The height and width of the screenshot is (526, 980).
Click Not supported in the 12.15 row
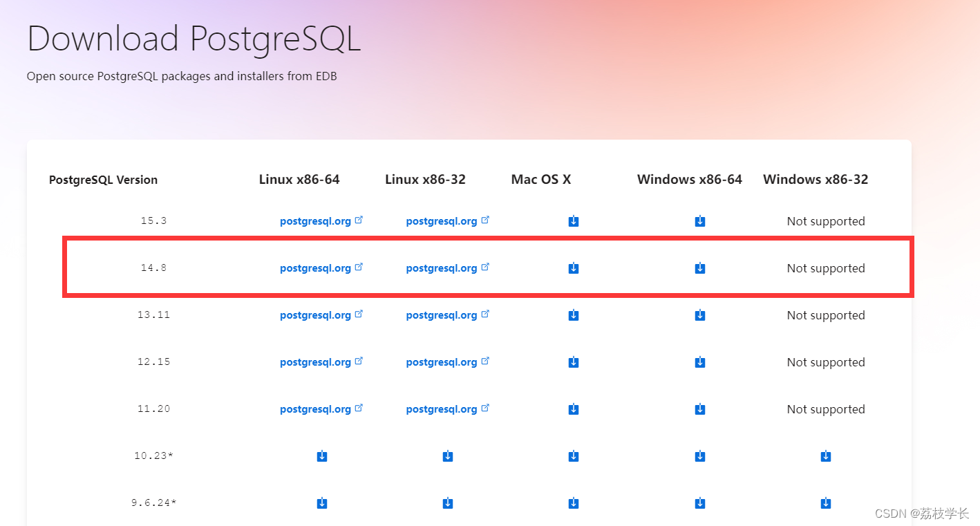[826, 362]
